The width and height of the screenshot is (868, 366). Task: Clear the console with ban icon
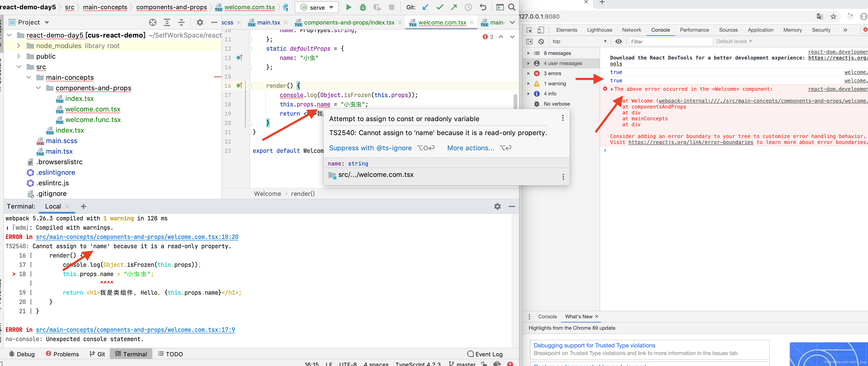click(x=541, y=41)
